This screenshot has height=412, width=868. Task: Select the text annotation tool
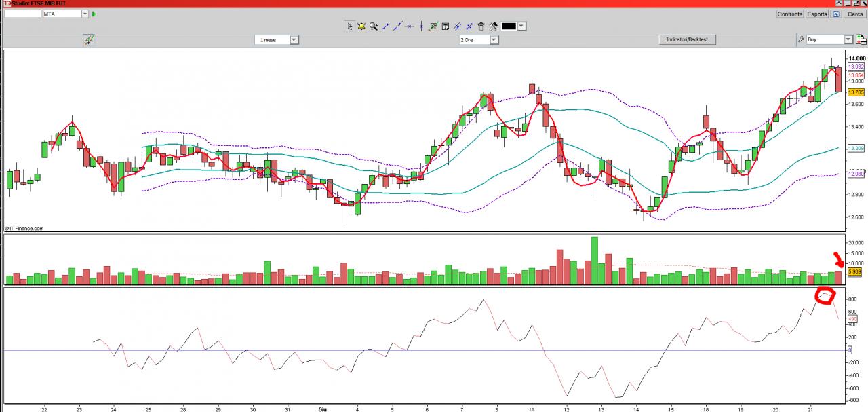[446, 26]
